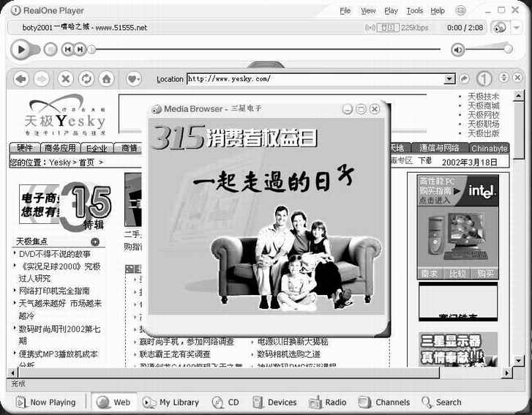The image size is (532, 415).
Task: Click the playback seek bar
Action: 268,50
